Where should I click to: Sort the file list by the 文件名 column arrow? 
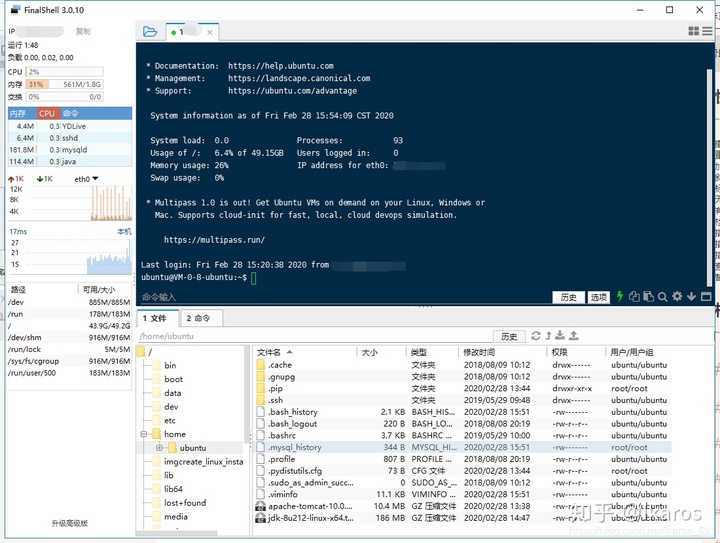tap(290, 352)
